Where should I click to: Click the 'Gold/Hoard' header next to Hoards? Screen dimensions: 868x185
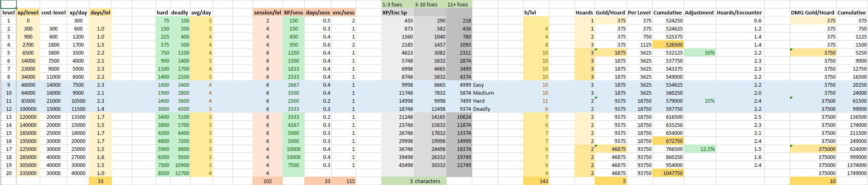tap(610, 12)
